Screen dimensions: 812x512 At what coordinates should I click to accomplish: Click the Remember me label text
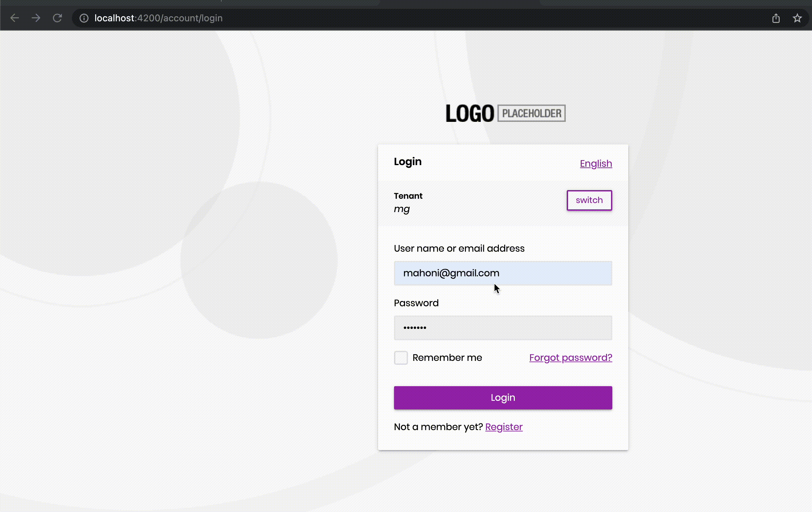tap(447, 358)
